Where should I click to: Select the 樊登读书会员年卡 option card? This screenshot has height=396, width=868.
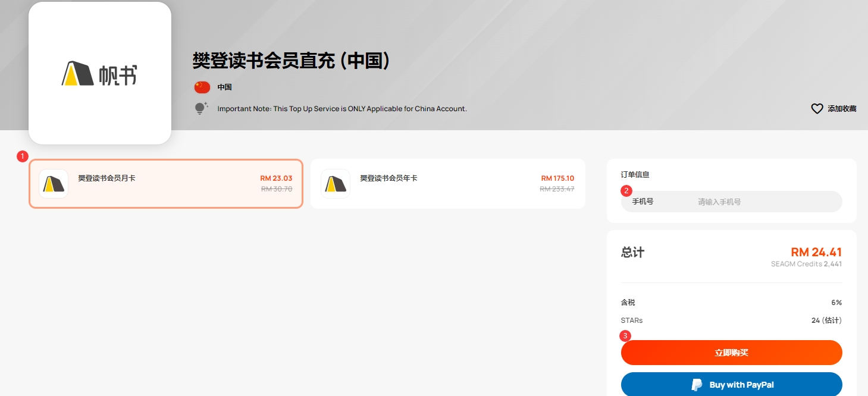pos(448,184)
